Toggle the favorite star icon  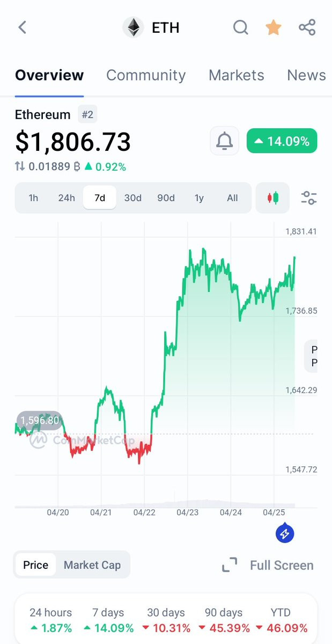pos(274,27)
